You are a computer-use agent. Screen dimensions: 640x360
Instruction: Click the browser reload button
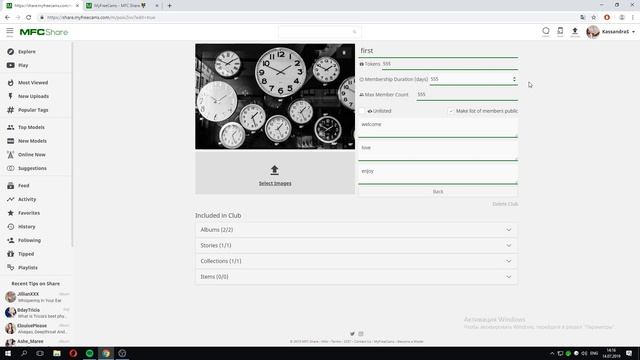29,18
